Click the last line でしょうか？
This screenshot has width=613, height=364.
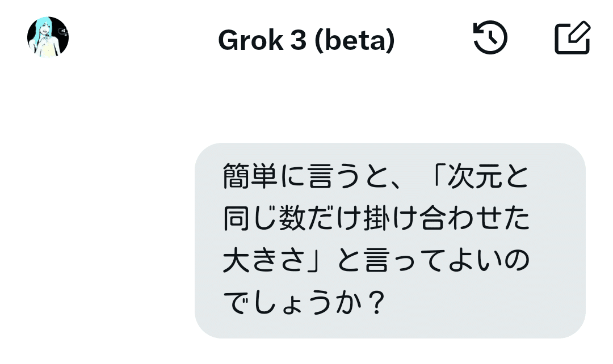coord(305,302)
